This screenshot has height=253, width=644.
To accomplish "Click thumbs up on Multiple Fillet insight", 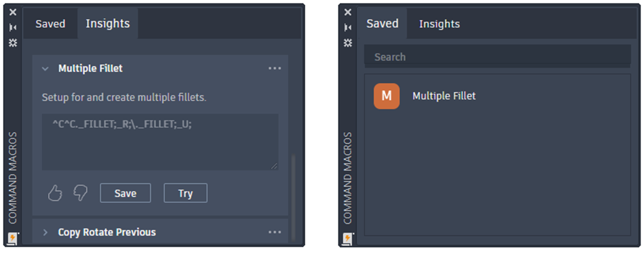I will [55, 193].
